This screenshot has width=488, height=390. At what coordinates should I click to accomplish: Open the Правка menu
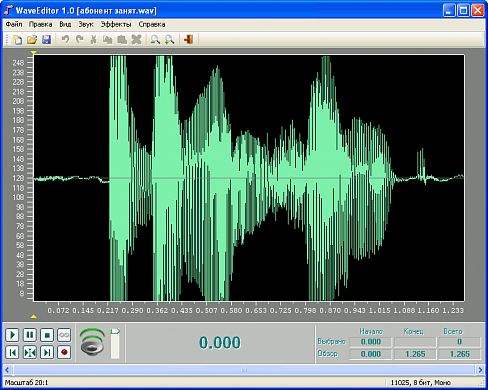40,24
